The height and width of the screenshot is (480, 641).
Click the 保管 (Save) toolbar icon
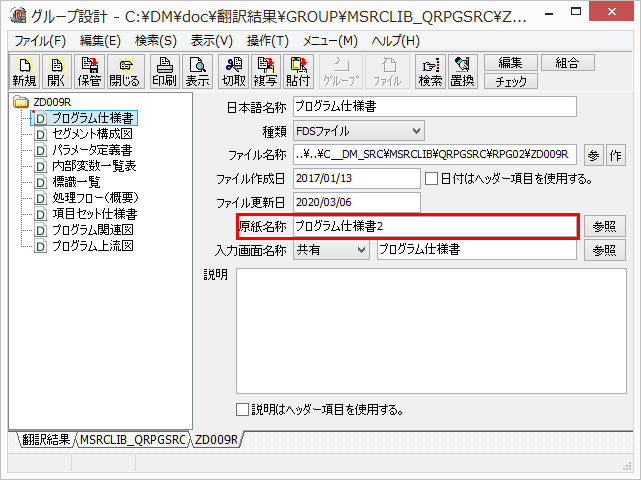click(x=90, y=72)
